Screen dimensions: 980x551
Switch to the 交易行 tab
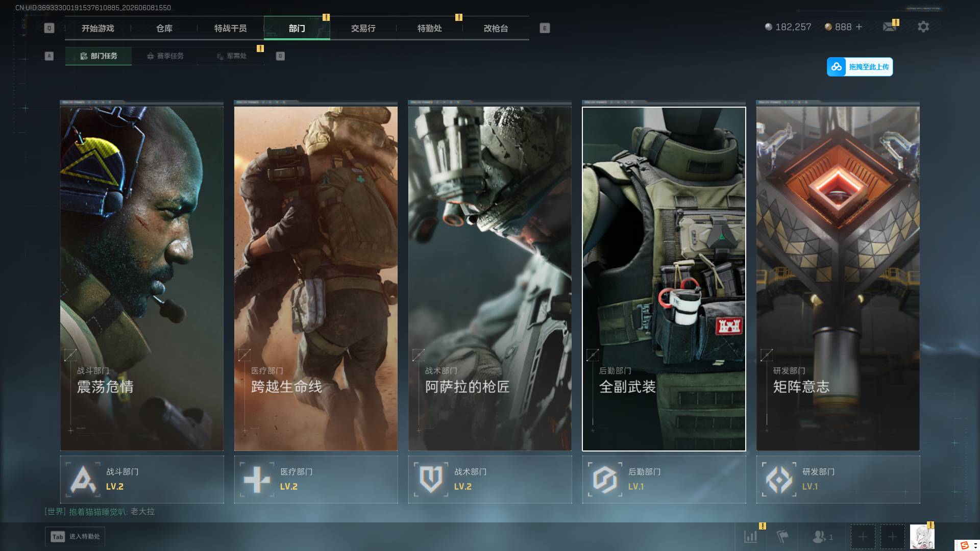click(x=363, y=29)
